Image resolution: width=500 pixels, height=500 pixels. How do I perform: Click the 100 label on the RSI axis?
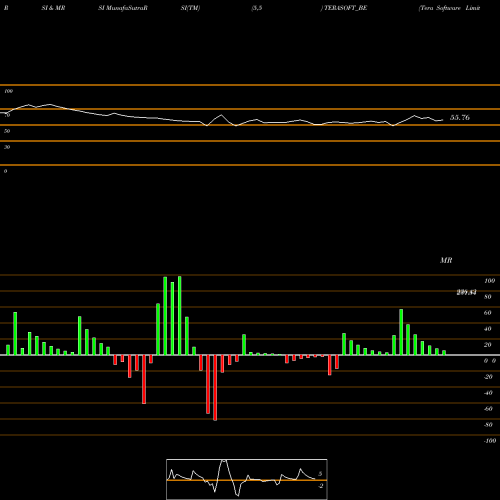9,91
